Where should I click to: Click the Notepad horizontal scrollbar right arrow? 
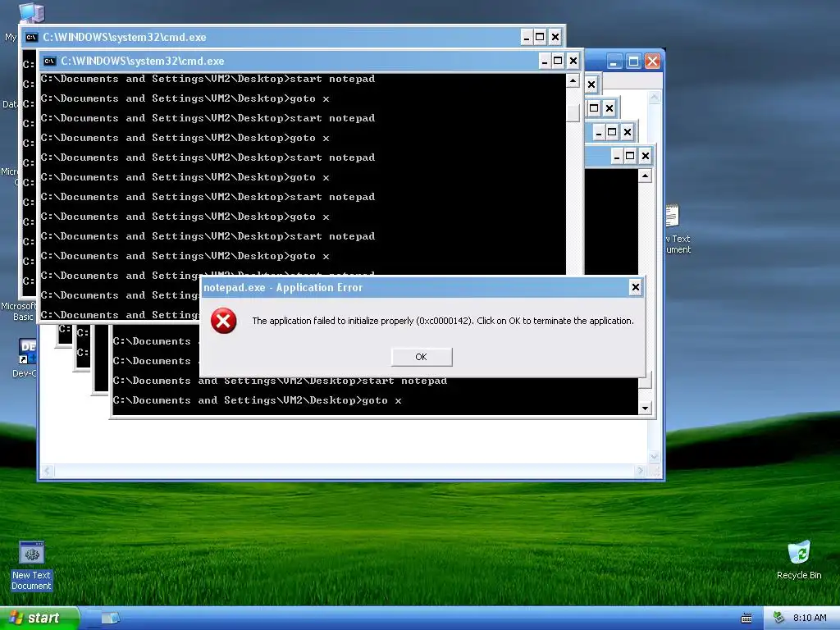(640, 471)
